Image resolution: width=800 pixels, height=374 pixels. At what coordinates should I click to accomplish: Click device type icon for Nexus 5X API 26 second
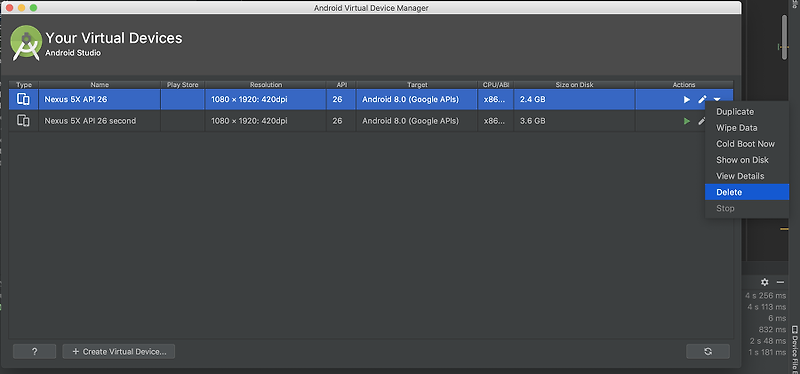pyautogui.click(x=23, y=121)
